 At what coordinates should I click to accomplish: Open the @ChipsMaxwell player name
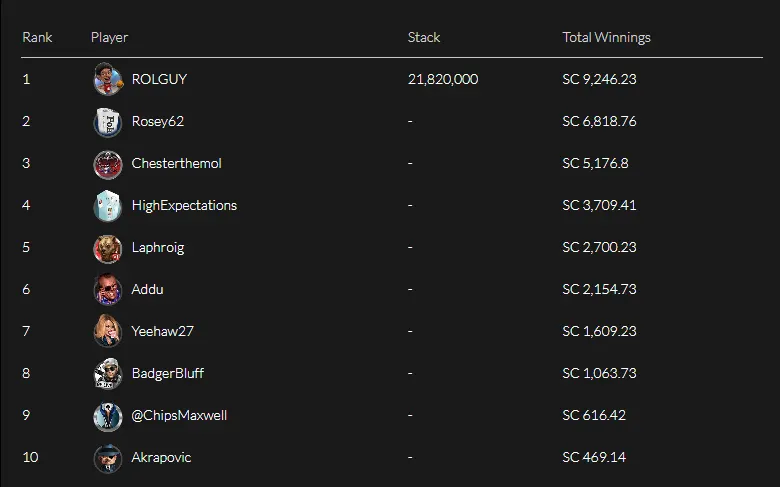(179, 415)
